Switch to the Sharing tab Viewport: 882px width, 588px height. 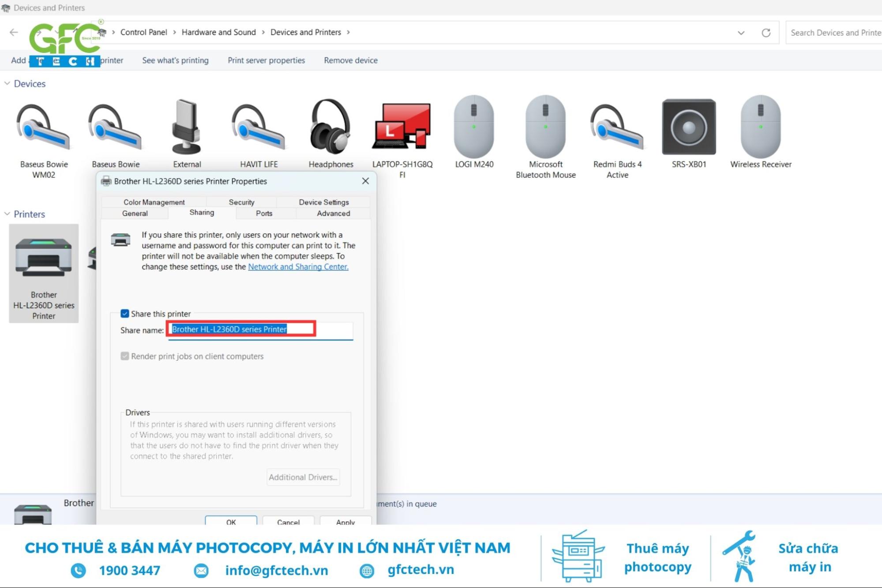202,213
